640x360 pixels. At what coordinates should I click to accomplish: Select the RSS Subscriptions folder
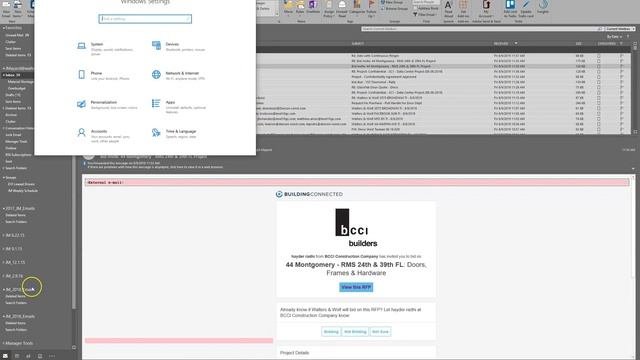click(x=18, y=155)
